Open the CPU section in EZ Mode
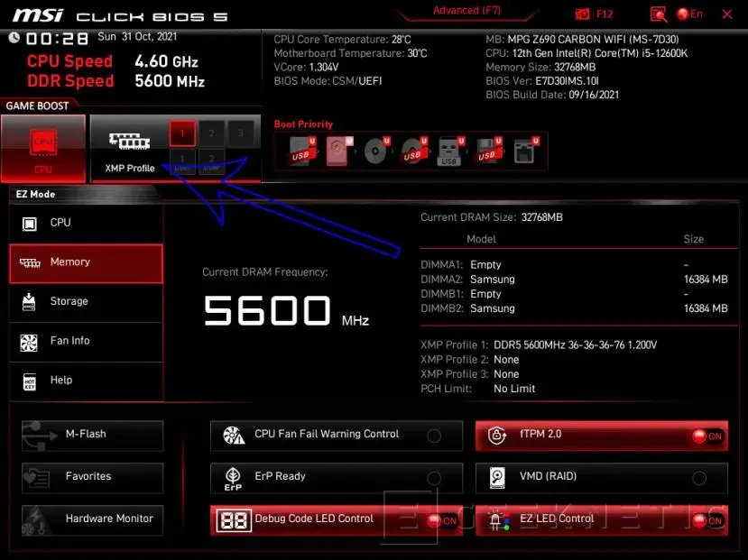 coord(86,223)
